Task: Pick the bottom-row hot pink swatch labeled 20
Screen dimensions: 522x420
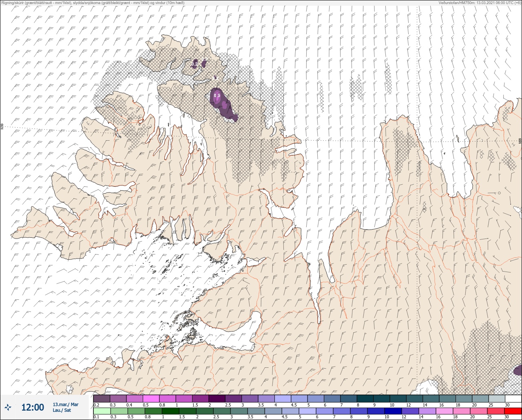Action: pyautogui.click(x=479, y=410)
